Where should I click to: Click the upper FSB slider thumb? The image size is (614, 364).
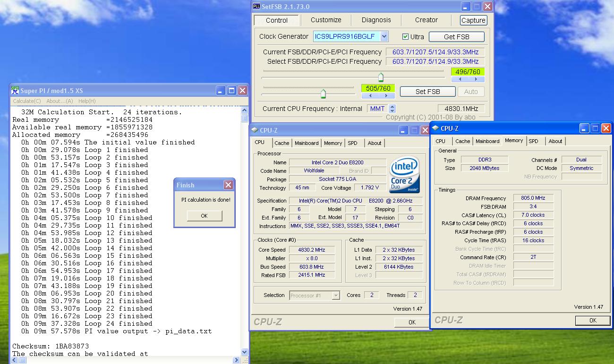pyautogui.click(x=381, y=77)
